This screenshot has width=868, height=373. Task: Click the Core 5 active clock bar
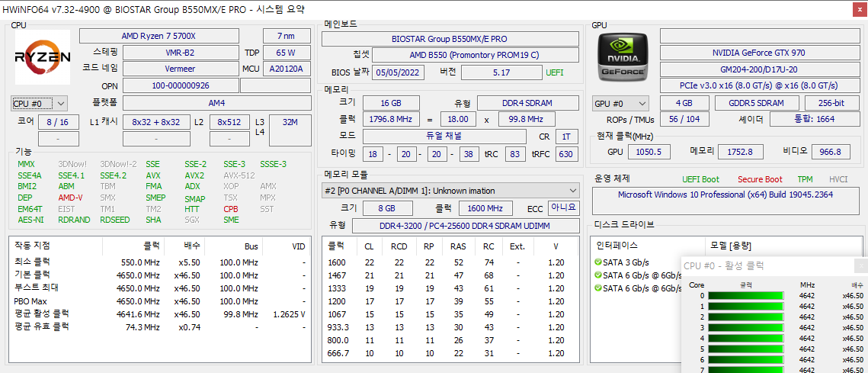point(745,349)
